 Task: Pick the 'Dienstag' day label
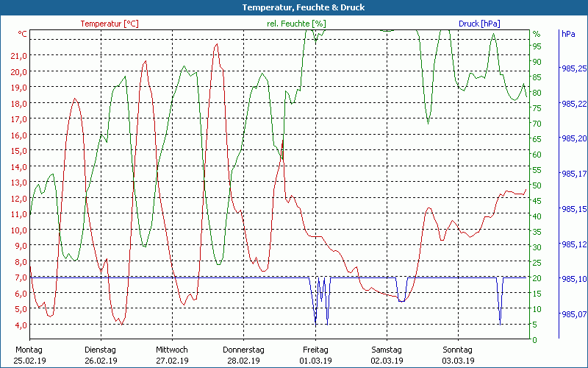[x=101, y=350]
